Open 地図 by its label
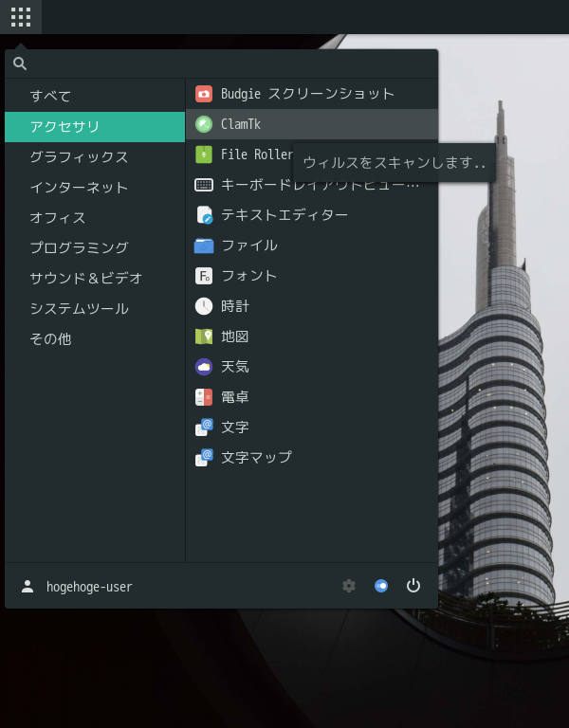This screenshot has width=569, height=728. pyautogui.click(x=235, y=337)
